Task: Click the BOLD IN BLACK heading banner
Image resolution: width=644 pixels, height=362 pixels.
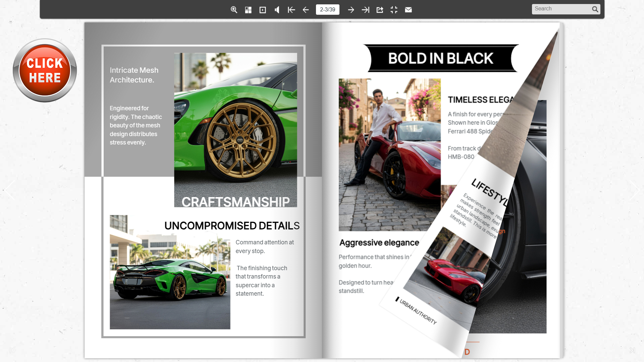Action: point(440,58)
